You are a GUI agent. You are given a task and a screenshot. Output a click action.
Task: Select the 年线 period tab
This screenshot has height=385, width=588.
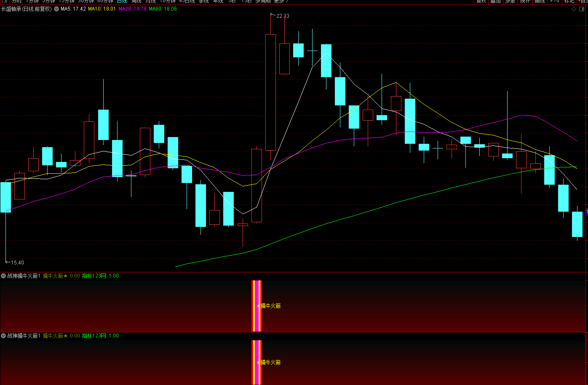[218, 1]
